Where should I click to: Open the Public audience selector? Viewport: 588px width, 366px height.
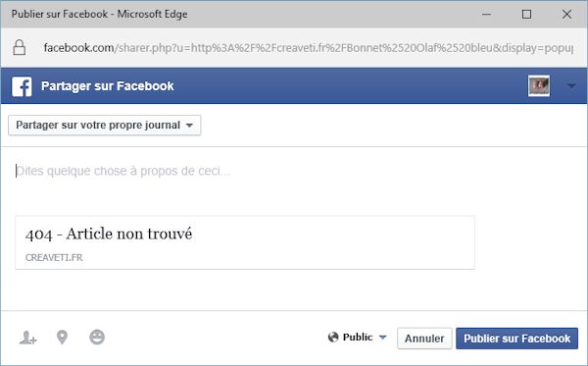357,338
